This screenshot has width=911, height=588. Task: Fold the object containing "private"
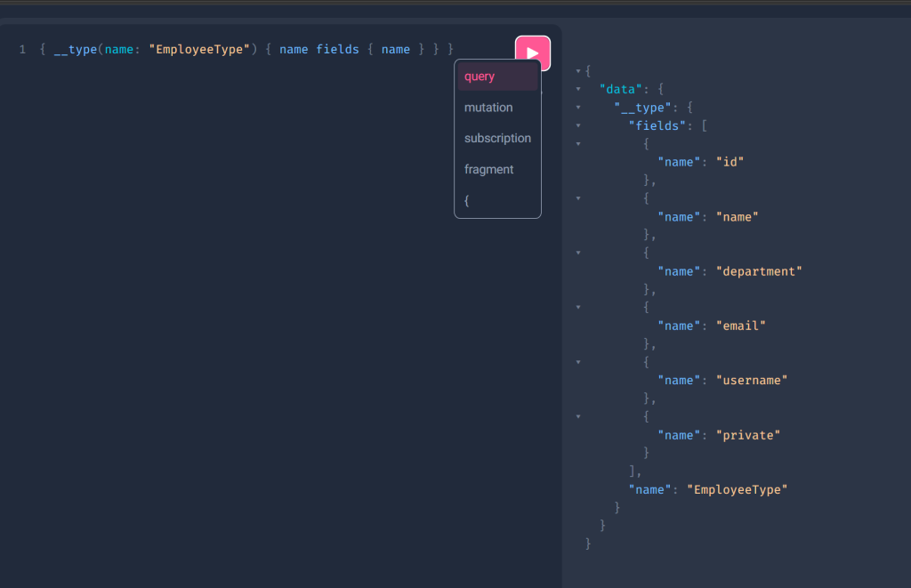point(578,416)
